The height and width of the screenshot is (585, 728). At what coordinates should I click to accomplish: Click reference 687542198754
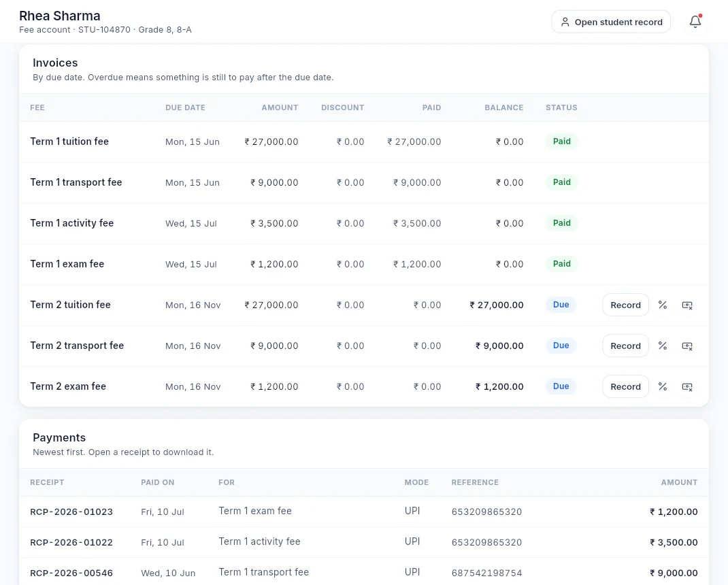(486, 573)
